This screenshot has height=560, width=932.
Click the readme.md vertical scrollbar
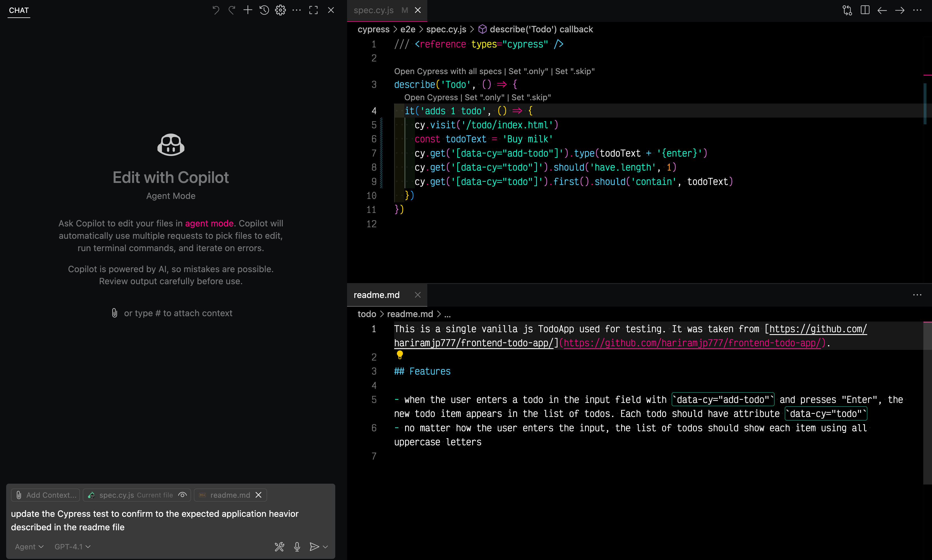[928, 403]
